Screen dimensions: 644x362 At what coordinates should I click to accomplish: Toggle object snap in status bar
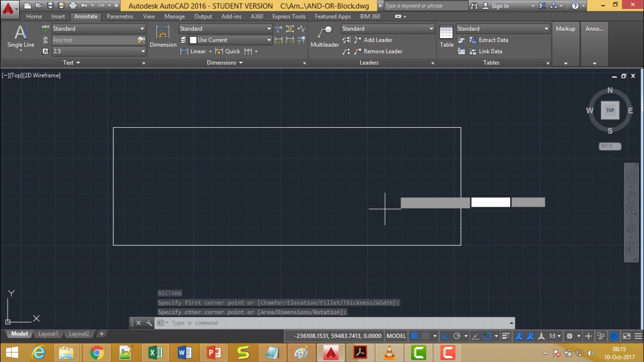(487, 336)
